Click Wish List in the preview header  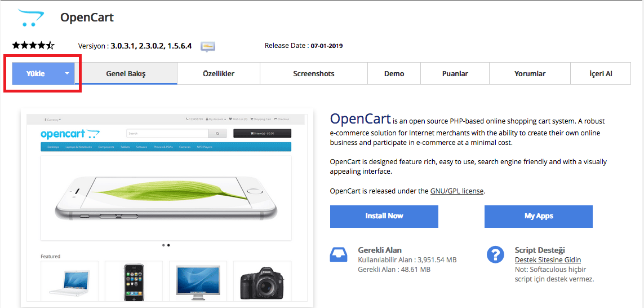pyautogui.click(x=238, y=119)
